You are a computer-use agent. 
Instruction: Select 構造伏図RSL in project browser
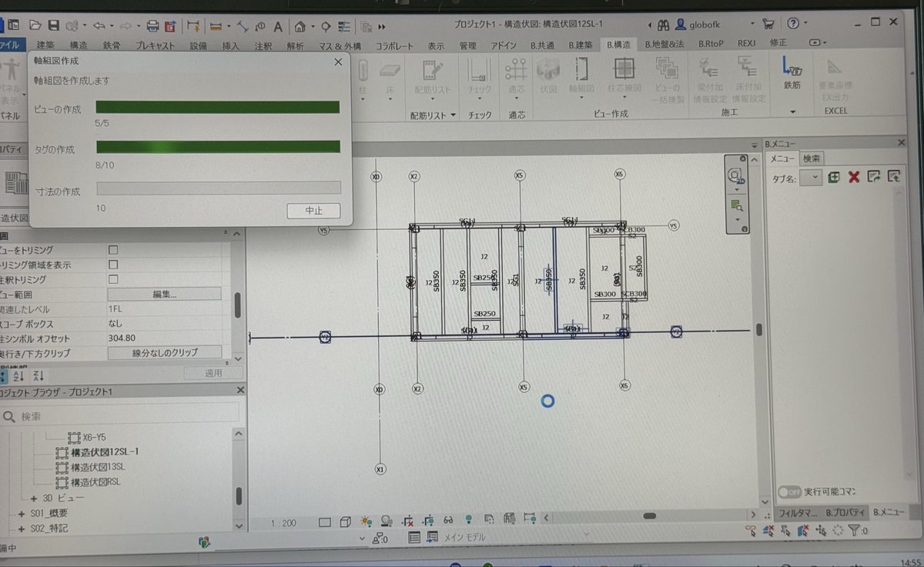tap(96, 482)
